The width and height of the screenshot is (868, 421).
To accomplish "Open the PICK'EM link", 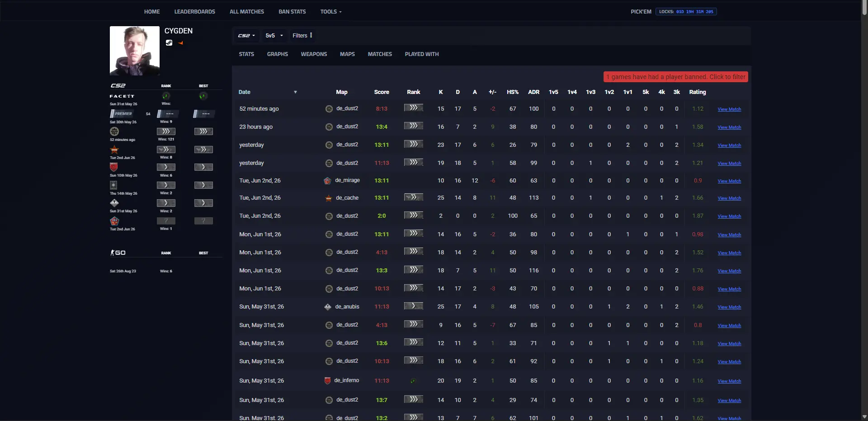I will [x=641, y=12].
